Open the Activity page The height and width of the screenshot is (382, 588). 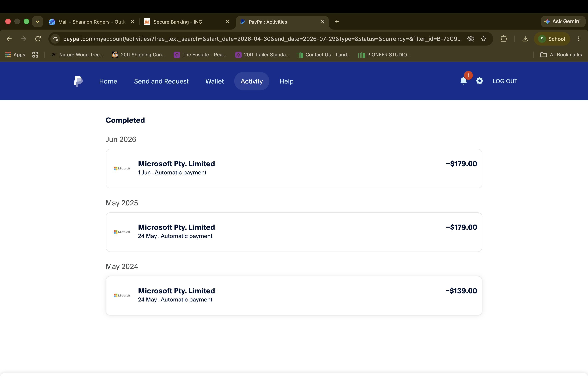252,81
